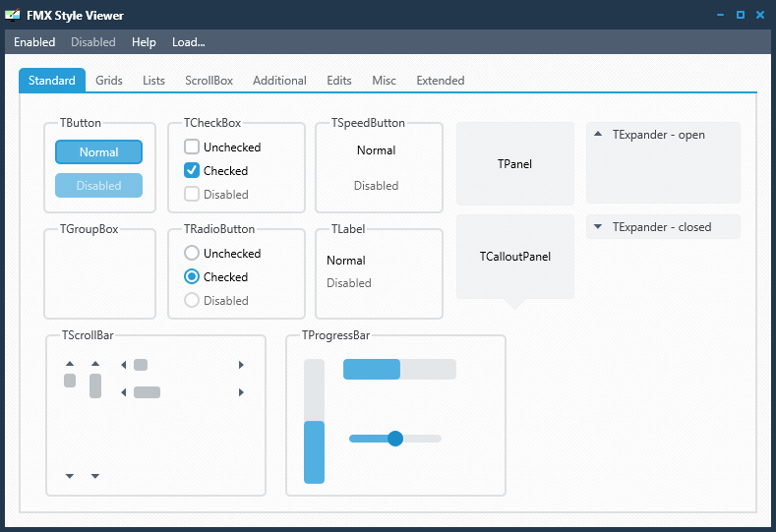Click the TRadioButton group caption
The height and width of the screenshot is (532, 776).
pyautogui.click(x=219, y=229)
